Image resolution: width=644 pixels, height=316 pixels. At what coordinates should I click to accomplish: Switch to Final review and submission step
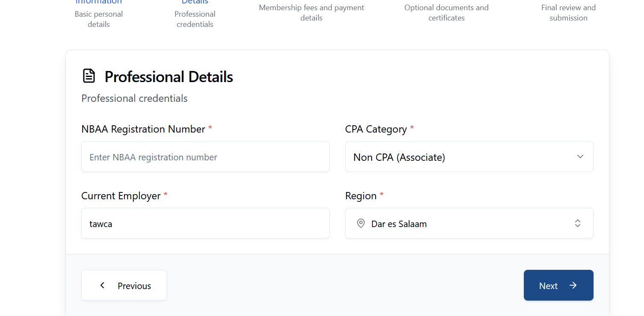(568, 13)
